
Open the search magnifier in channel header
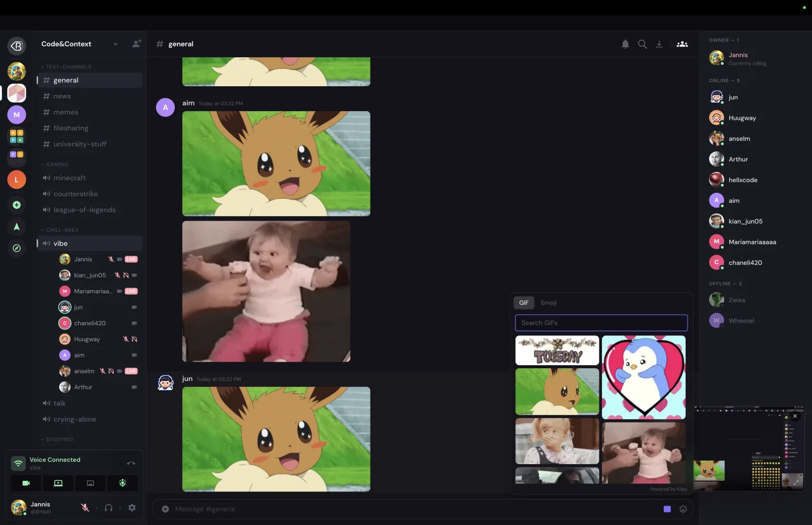[x=642, y=44]
